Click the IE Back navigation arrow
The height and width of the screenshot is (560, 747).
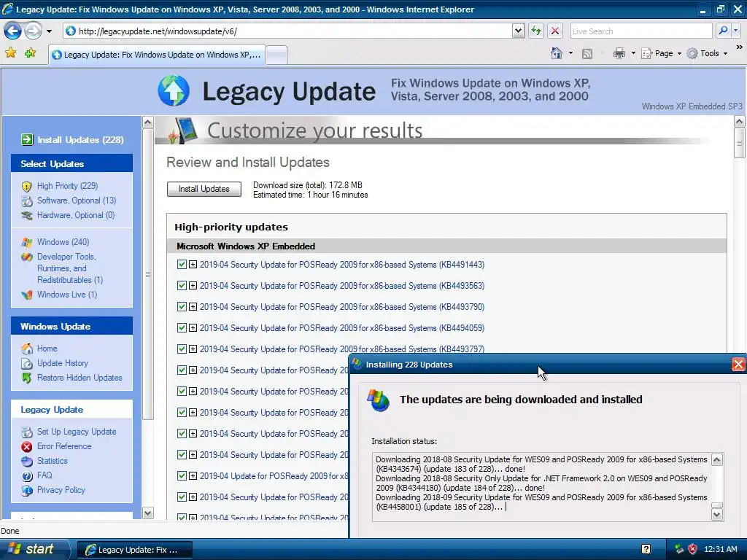(12, 31)
